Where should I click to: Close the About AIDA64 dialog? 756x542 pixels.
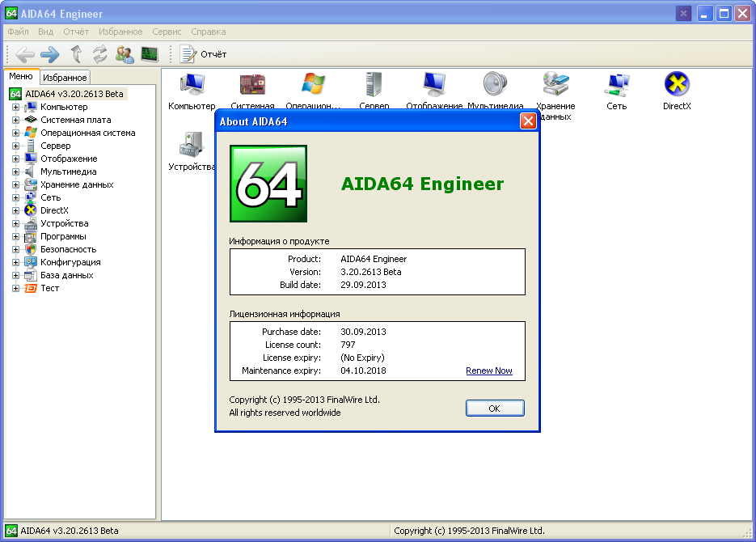click(528, 121)
